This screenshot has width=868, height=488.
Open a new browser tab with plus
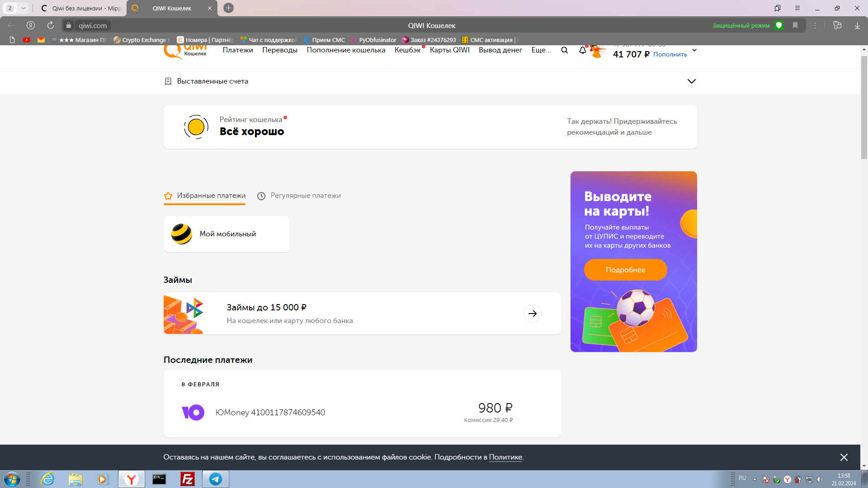[229, 8]
